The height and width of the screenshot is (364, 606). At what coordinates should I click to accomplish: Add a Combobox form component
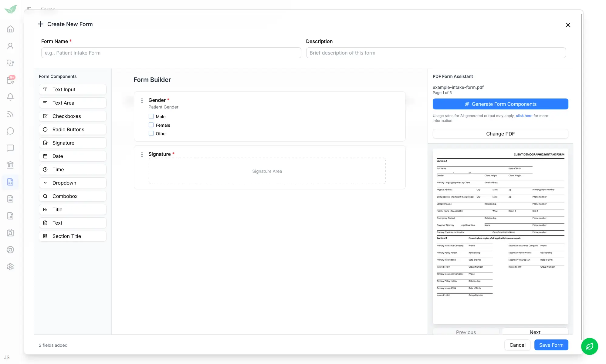73,196
